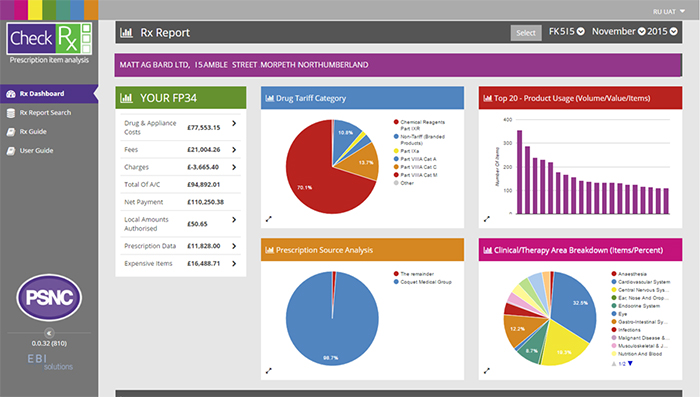Click the MATT AG BARD LTD address banner
Screen dimensions: 700x397
[x=398, y=65]
